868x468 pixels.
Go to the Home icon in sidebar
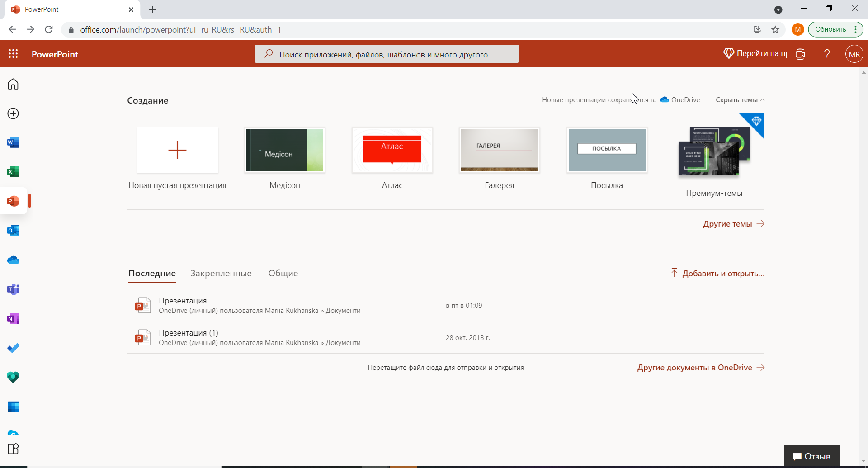pyautogui.click(x=13, y=84)
